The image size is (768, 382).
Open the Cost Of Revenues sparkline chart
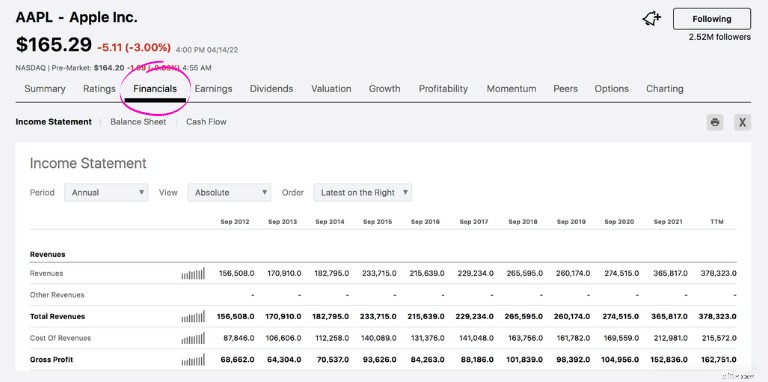193,338
